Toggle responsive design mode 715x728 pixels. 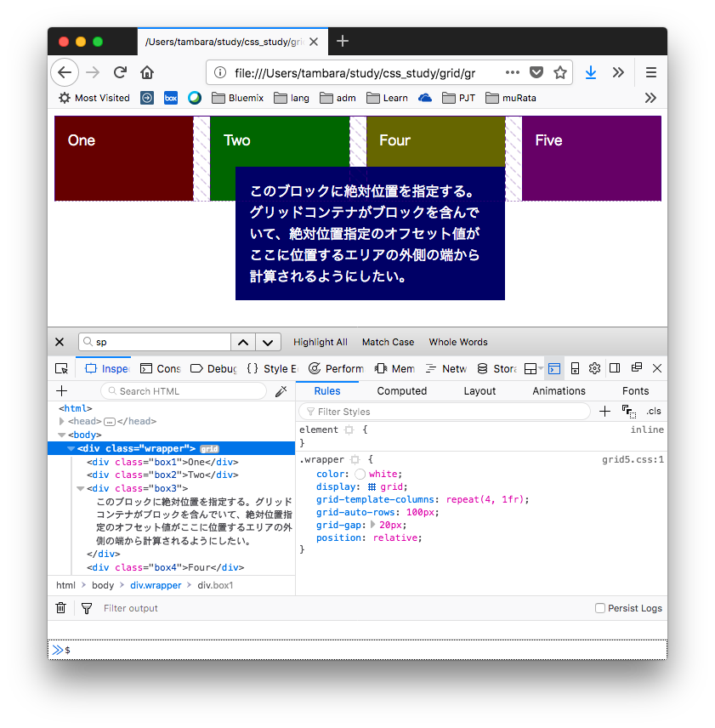tap(575, 368)
